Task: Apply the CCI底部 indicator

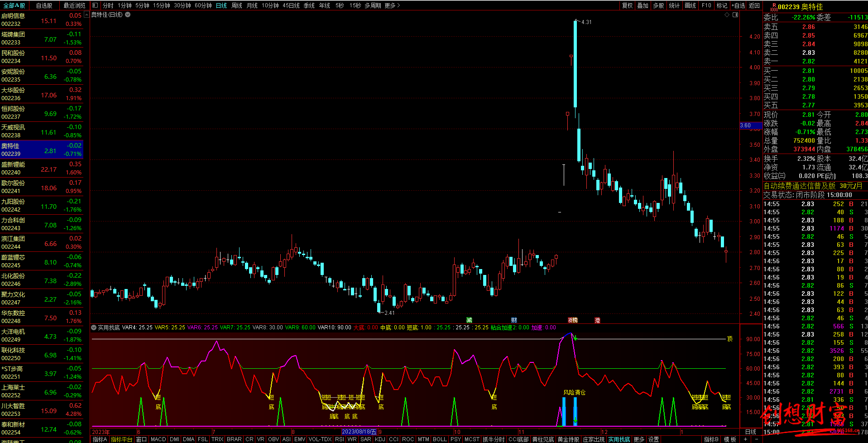Action: point(518,439)
